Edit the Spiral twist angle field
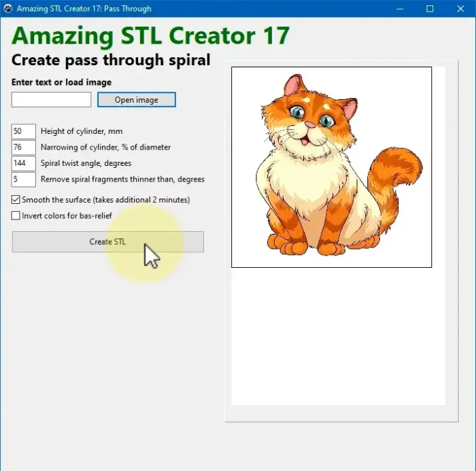 24,164
